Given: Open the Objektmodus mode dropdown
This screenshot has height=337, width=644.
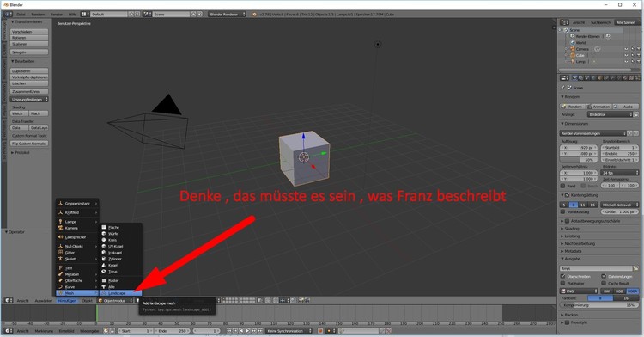Looking at the screenshot, I should pos(115,301).
